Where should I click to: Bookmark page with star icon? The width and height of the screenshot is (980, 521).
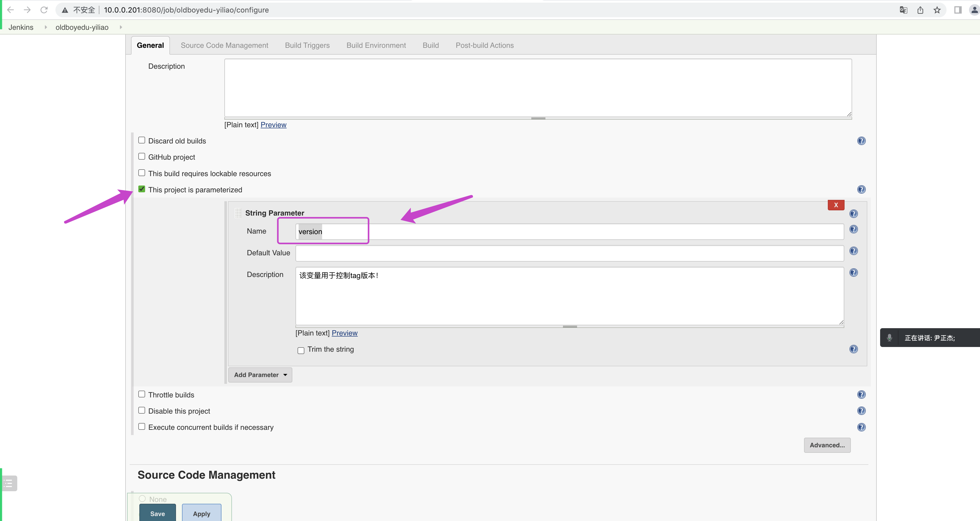coord(937,10)
